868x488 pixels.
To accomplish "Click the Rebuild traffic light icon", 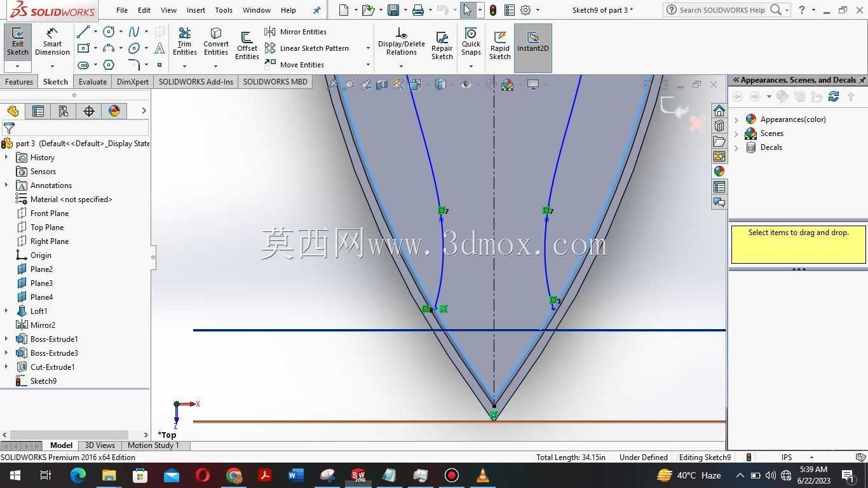I will tap(492, 10).
